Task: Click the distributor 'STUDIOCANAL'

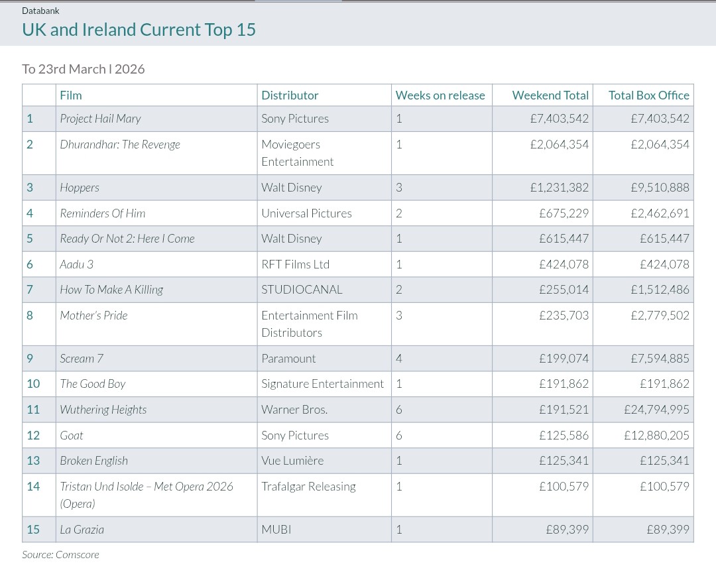Action: [302, 290]
